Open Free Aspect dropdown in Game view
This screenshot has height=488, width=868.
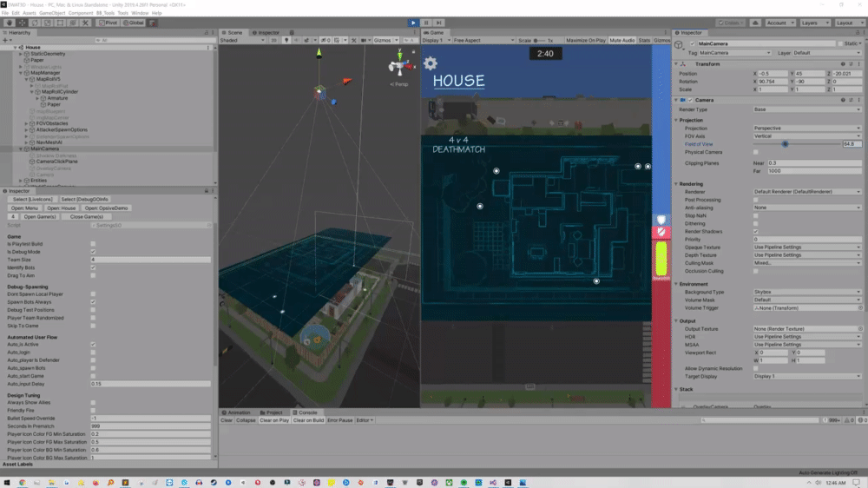tap(483, 41)
